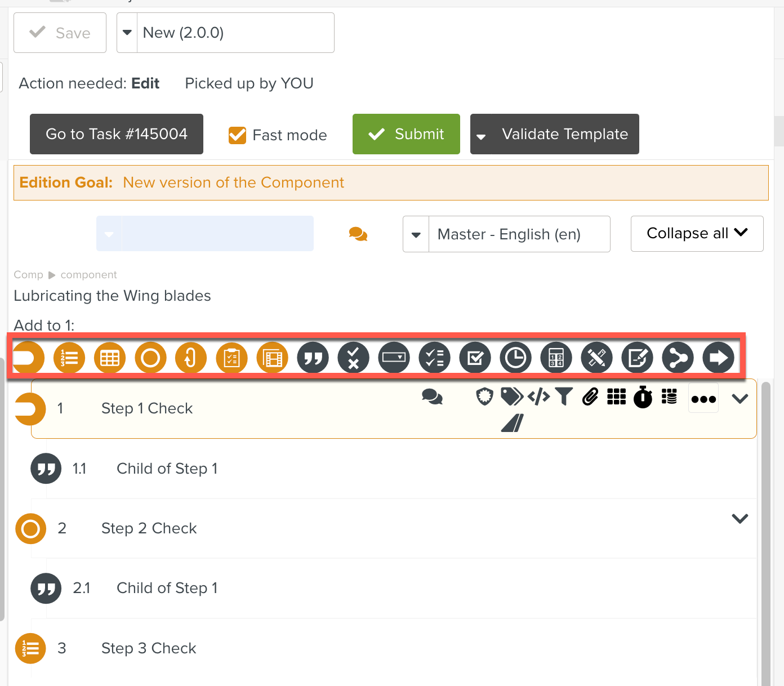Add a loop-arrow item from toolbar
Screen dimensions: 784x686
[191, 358]
